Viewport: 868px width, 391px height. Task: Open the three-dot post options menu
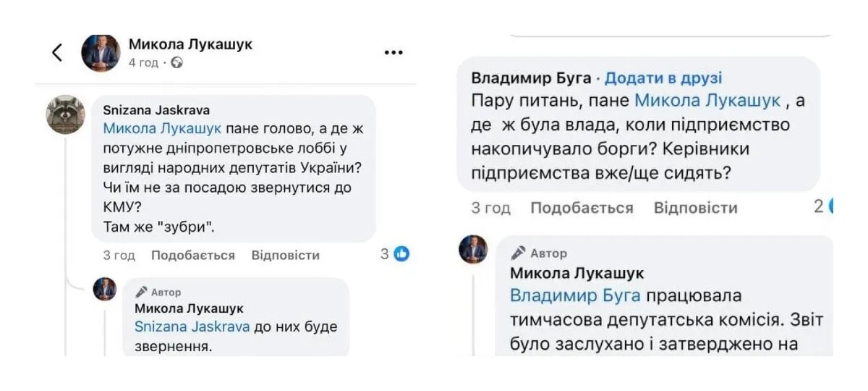pos(393,52)
